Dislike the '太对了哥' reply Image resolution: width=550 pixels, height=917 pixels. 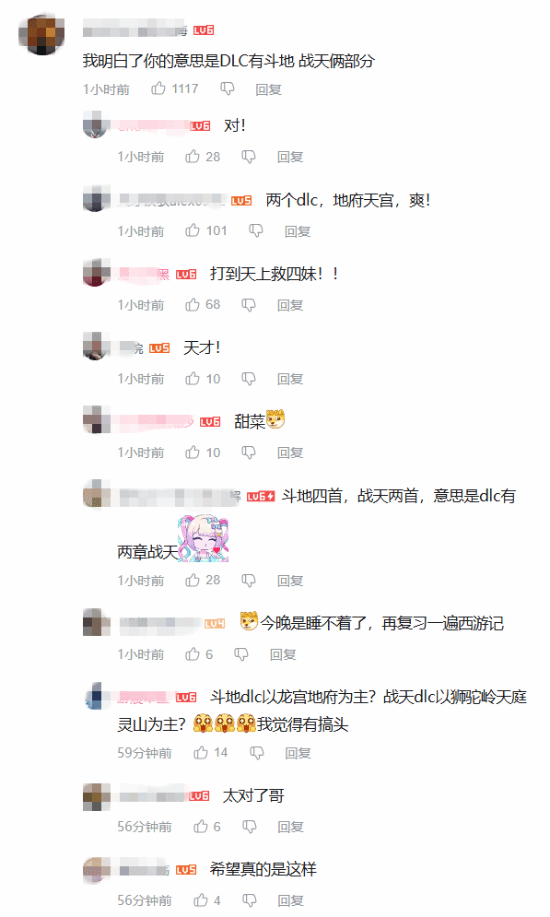(249, 826)
